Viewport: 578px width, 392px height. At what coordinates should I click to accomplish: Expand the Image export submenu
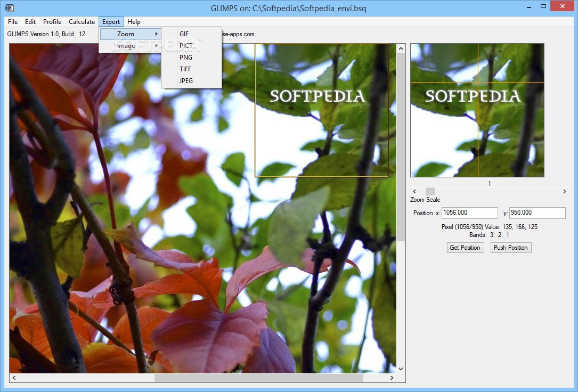click(131, 46)
